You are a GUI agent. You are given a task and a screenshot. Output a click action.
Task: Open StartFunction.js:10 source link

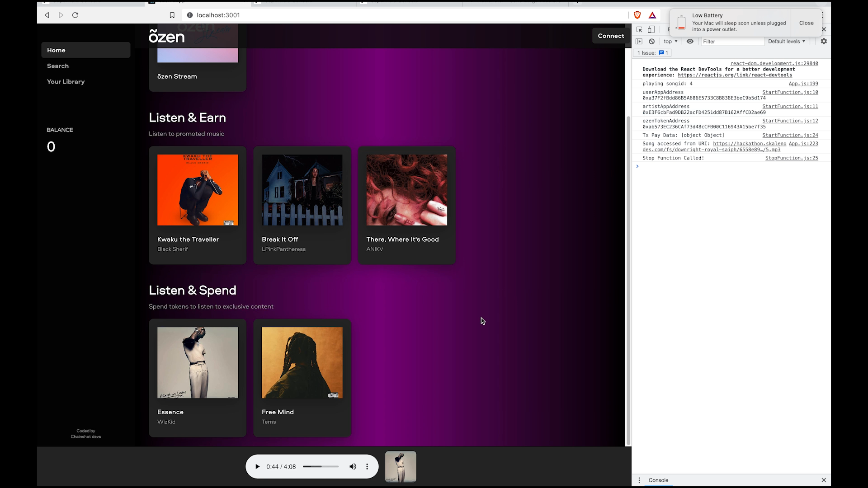pyautogui.click(x=790, y=92)
